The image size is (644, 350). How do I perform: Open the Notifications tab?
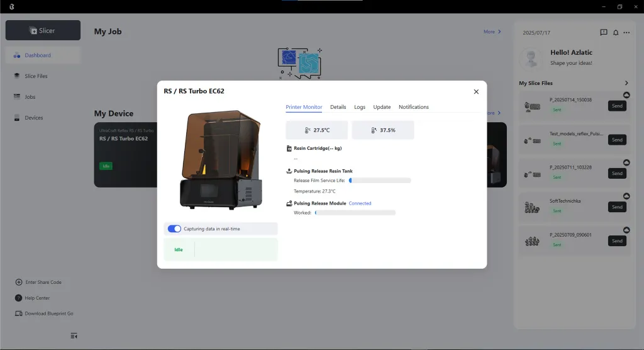(413, 107)
